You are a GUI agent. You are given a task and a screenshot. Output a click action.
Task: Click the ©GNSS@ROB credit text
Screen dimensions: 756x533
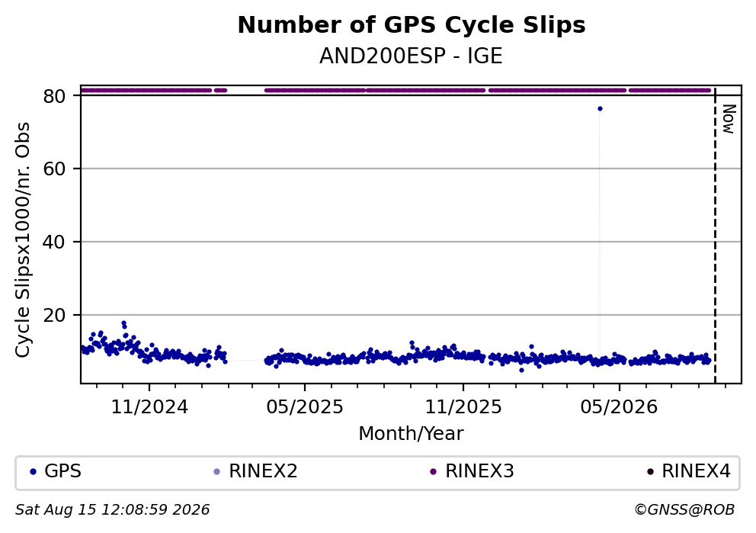click(x=684, y=510)
